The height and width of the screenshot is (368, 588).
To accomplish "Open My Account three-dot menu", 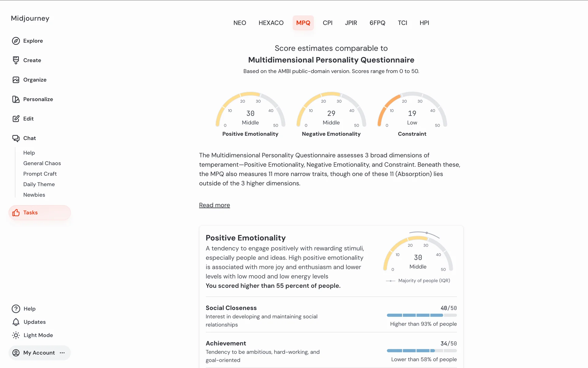I will click(x=62, y=353).
